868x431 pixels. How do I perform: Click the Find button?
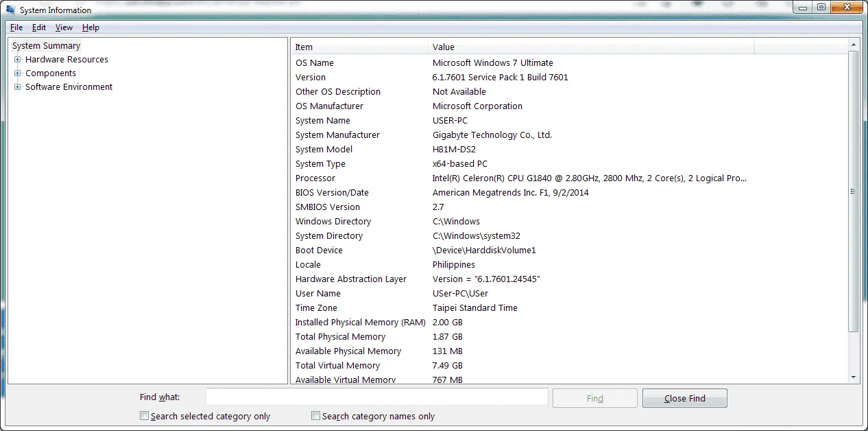tap(595, 398)
